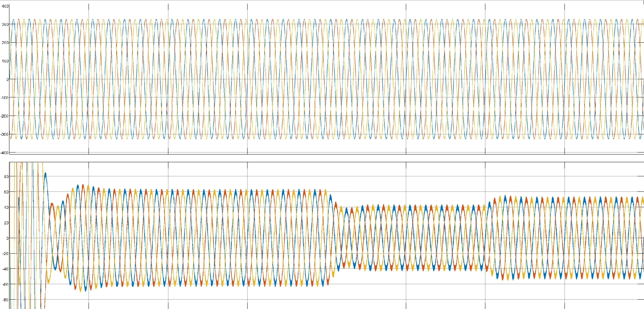Click the -20 tick label on the lower plot
This screenshot has height=309, width=644.
coord(5,254)
